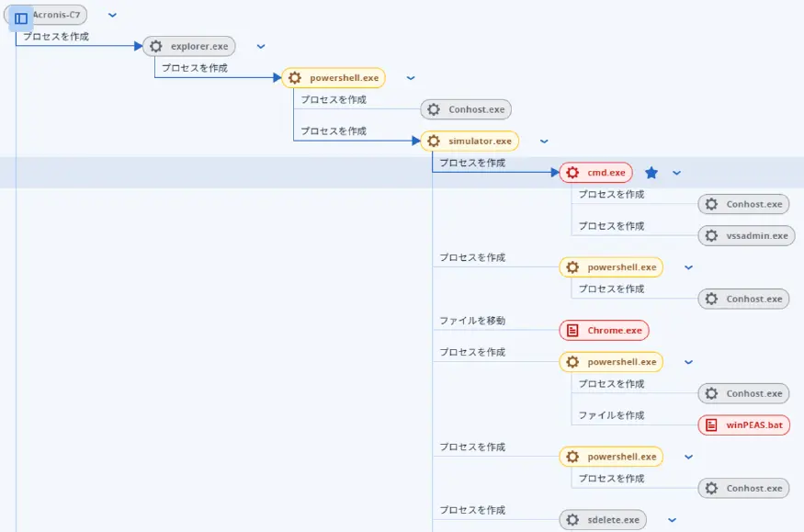Click the red file icon on Chrome.exe
The height and width of the screenshot is (532, 804).
tap(572, 330)
